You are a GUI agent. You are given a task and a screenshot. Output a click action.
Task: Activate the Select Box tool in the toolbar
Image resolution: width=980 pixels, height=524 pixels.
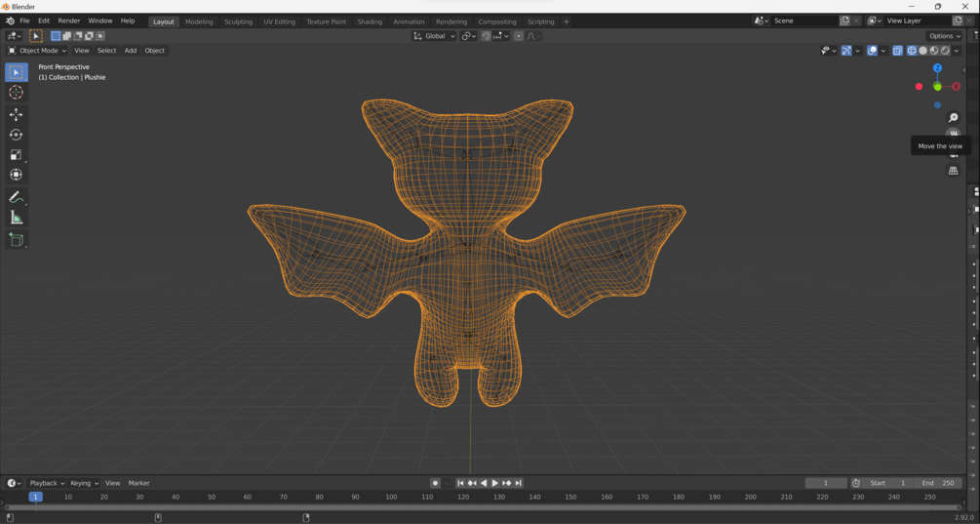pos(17,72)
